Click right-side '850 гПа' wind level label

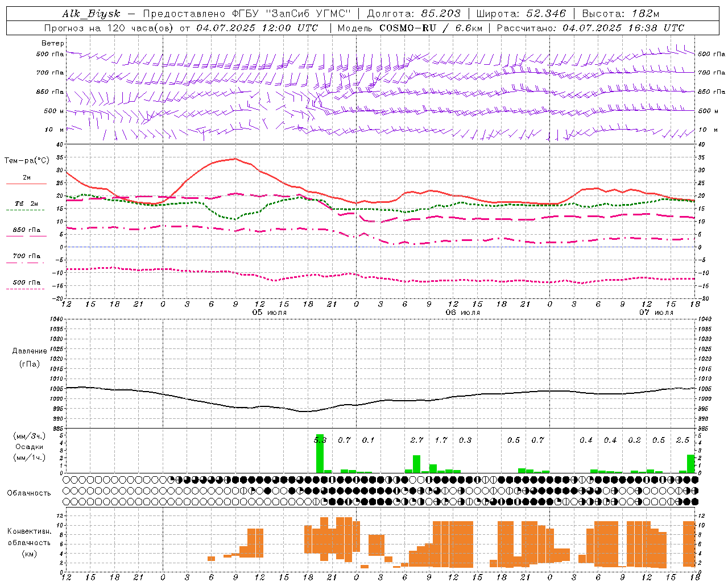click(x=712, y=92)
